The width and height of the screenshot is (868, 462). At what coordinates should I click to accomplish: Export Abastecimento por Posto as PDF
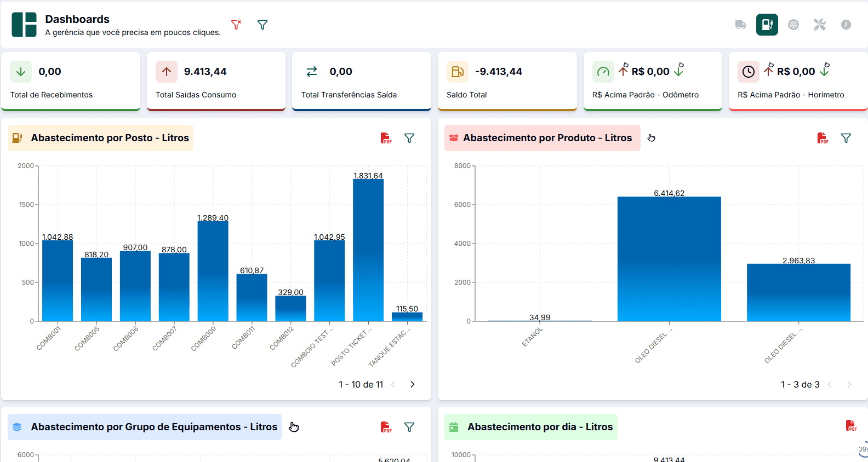click(386, 138)
